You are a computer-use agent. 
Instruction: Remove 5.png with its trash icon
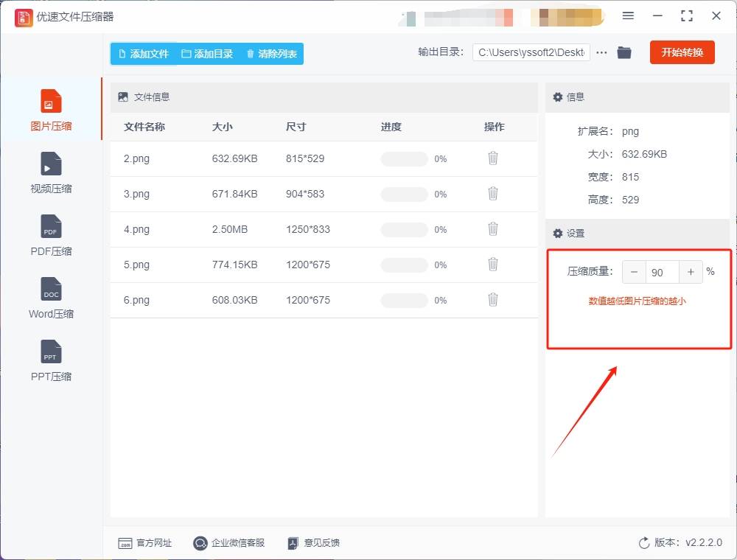492,264
